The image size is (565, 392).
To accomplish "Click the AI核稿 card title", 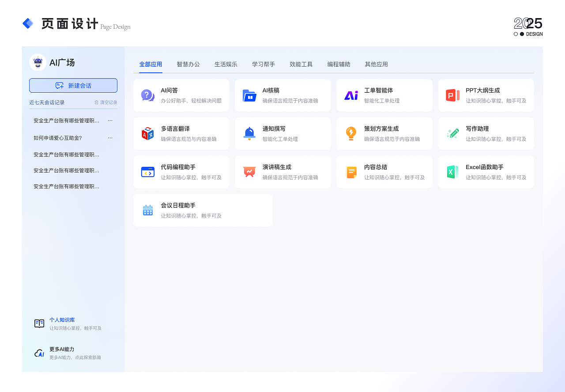I will [271, 90].
